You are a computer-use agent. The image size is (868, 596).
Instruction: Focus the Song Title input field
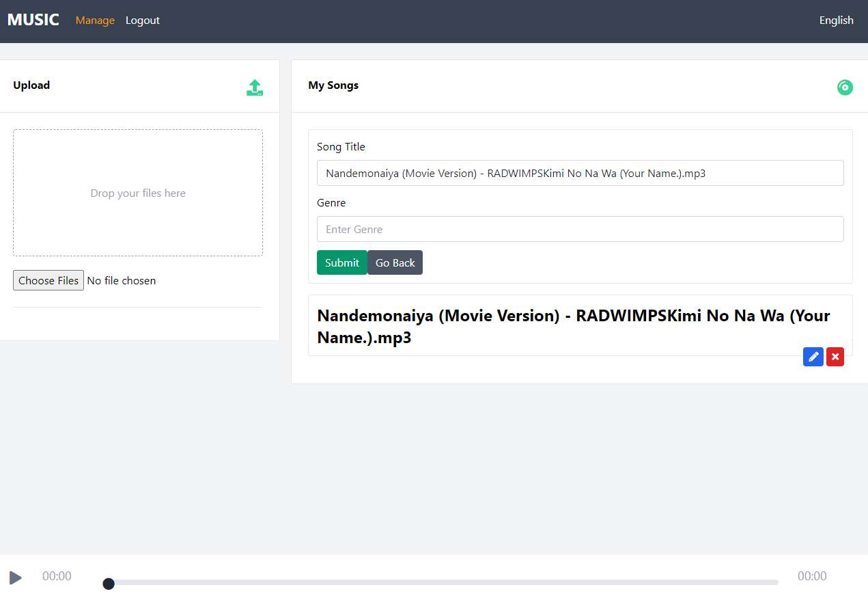[580, 173]
